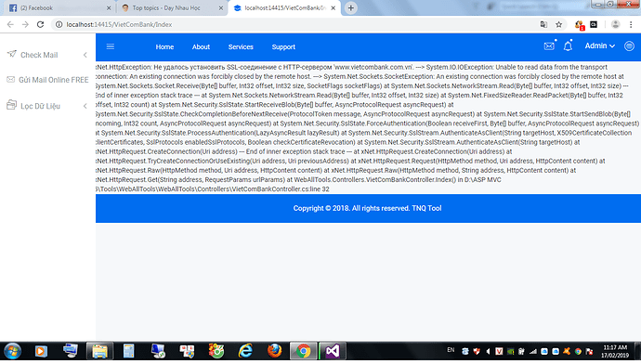Open the bell notifications icon
This screenshot has width=641, height=364.
tap(568, 46)
